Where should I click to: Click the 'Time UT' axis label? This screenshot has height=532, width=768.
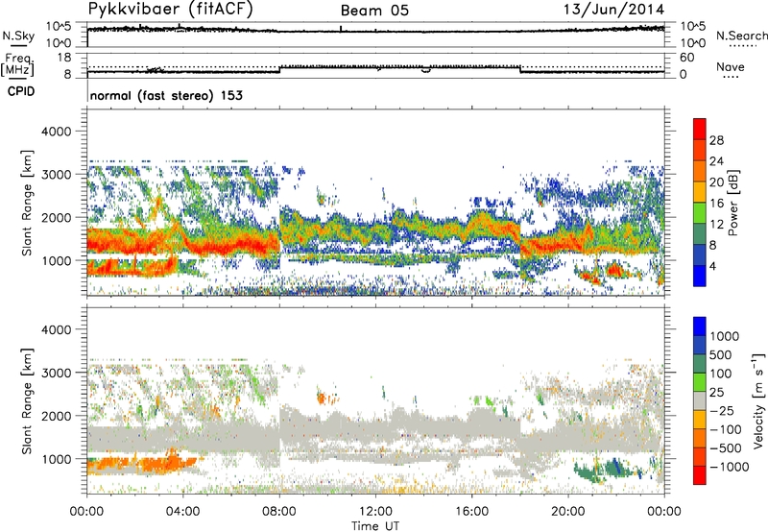(375, 526)
